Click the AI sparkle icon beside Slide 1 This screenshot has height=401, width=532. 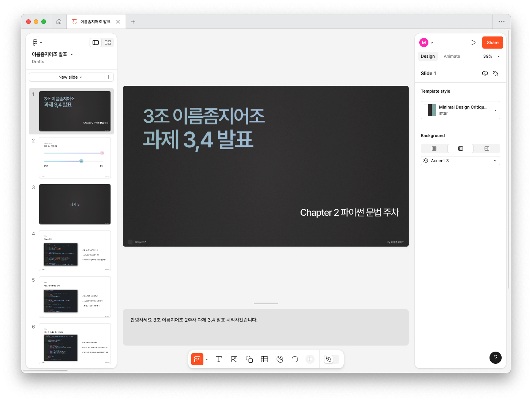[496, 73]
